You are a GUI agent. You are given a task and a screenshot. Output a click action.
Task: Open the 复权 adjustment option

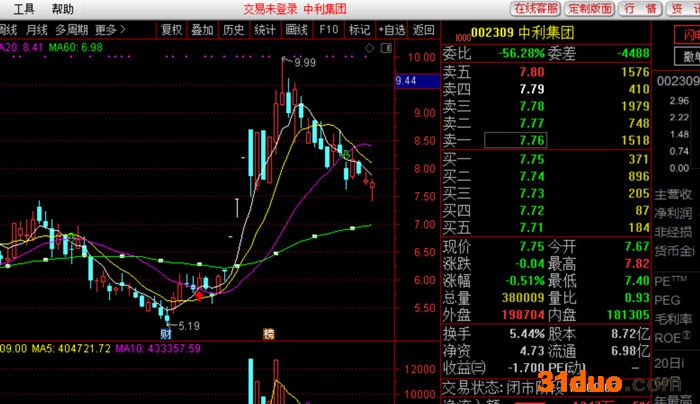pos(172,29)
